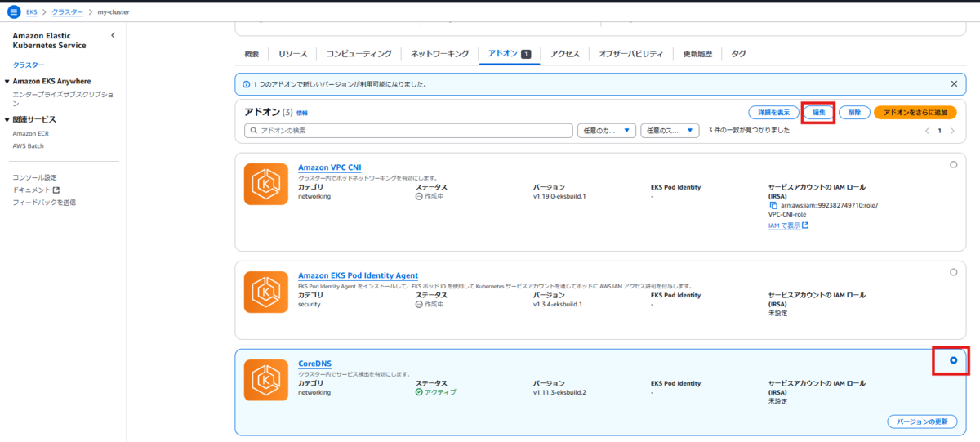Focus the アドオンの検索 search field

tap(408, 131)
